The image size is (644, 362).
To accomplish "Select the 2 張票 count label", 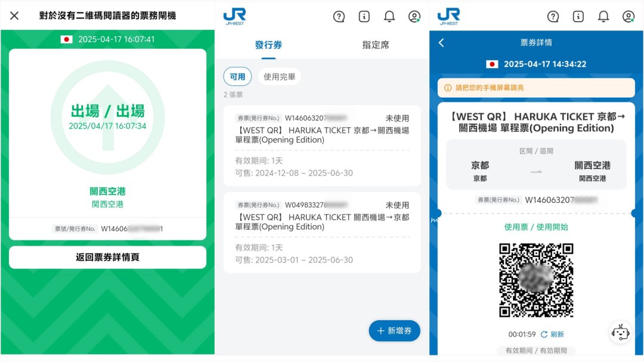I will point(233,95).
